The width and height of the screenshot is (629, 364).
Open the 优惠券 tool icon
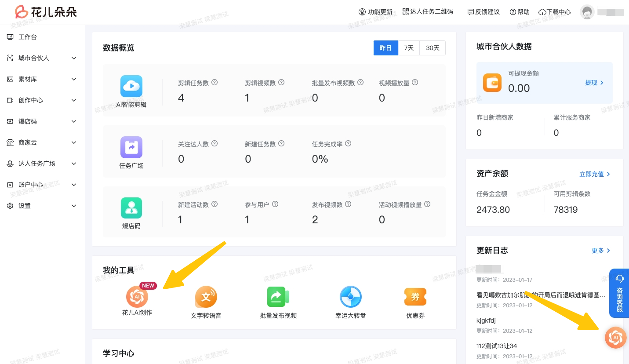tap(415, 297)
